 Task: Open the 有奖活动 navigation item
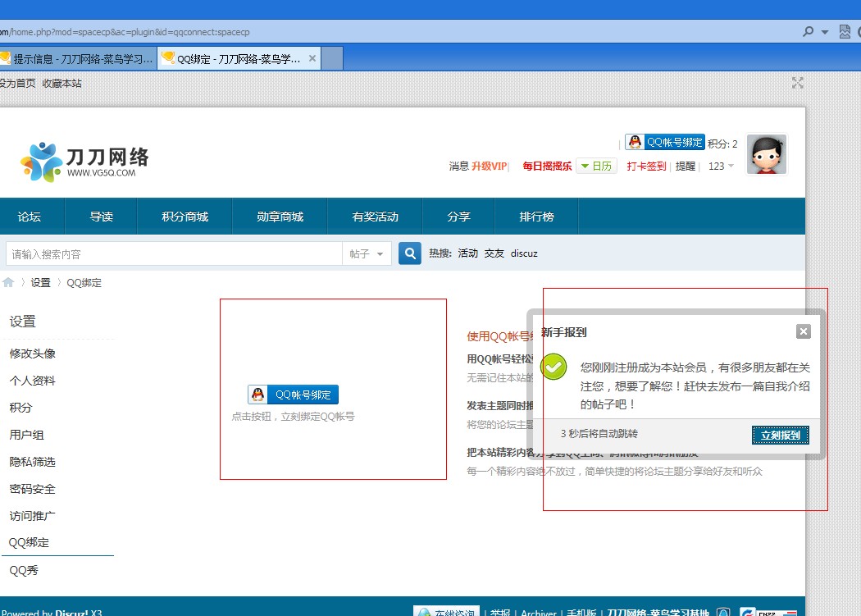375,217
